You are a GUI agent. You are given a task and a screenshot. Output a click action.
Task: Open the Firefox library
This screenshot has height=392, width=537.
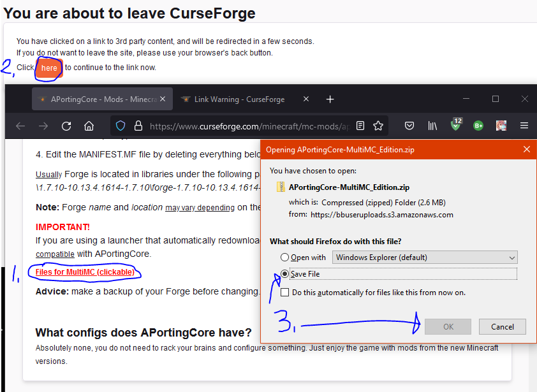(x=432, y=126)
